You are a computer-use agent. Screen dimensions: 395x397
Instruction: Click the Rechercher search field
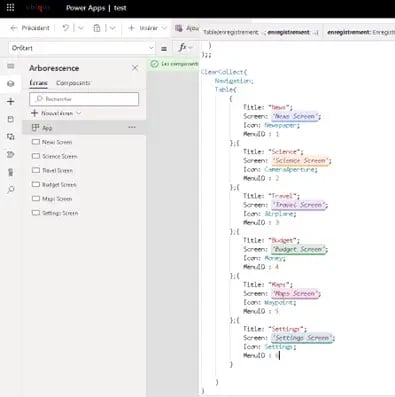click(x=84, y=99)
